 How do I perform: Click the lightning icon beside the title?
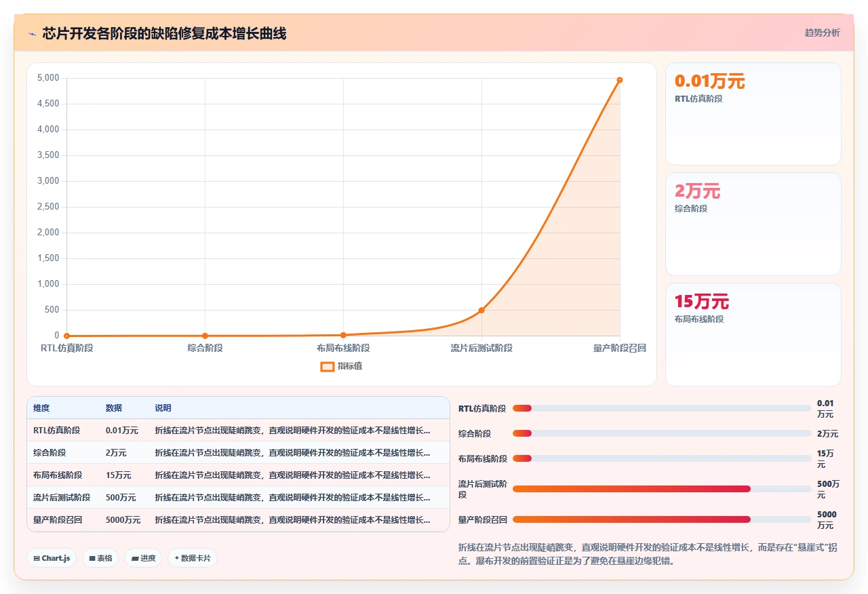point(33,33)
